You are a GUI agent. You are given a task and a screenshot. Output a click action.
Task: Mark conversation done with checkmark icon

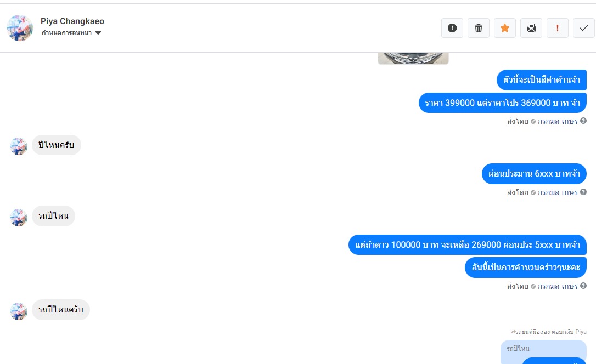[x=584, y=28]
